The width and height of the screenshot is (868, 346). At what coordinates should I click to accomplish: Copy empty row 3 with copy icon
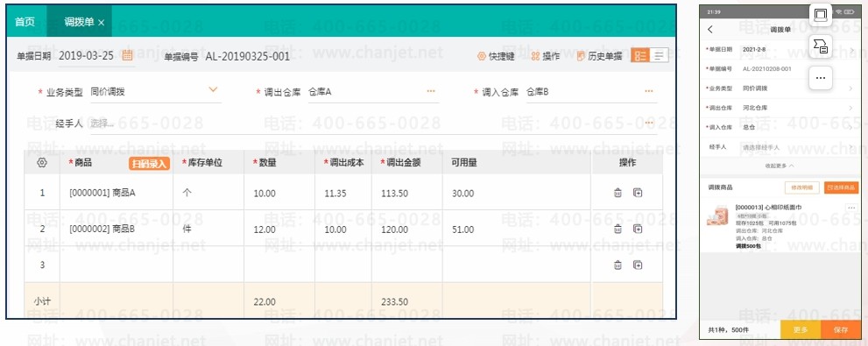pos(638,265)
